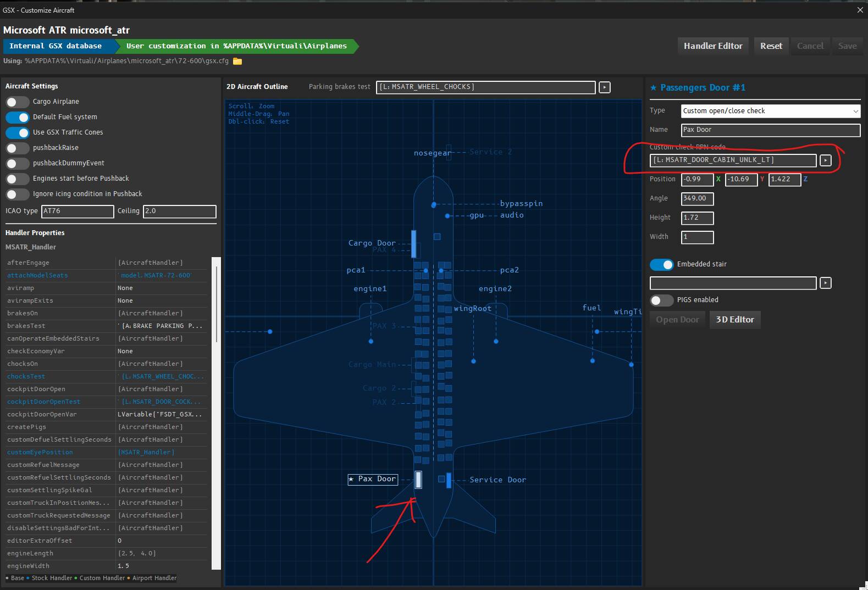The width and height of the screenshot is (868, 590).
Task: Click the Position Y field
Action: coord(741,180)
